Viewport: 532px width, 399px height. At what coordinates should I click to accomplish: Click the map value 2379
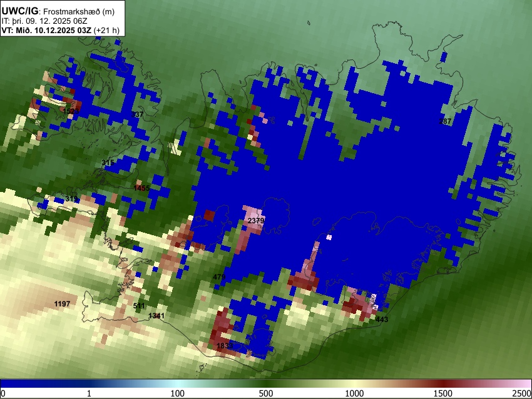[256, 221]
